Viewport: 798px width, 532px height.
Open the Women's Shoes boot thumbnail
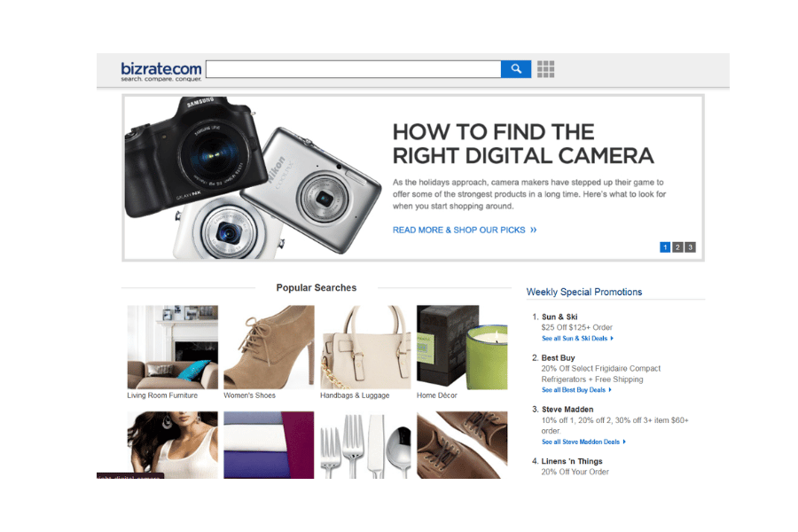[269, 348]
